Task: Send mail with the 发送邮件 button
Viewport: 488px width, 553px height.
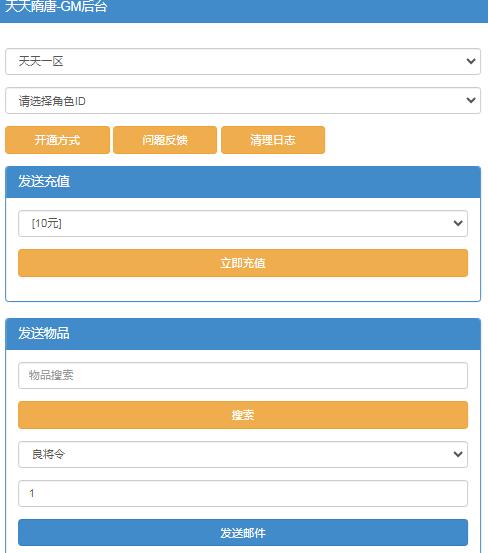Action: coord(243,533)
